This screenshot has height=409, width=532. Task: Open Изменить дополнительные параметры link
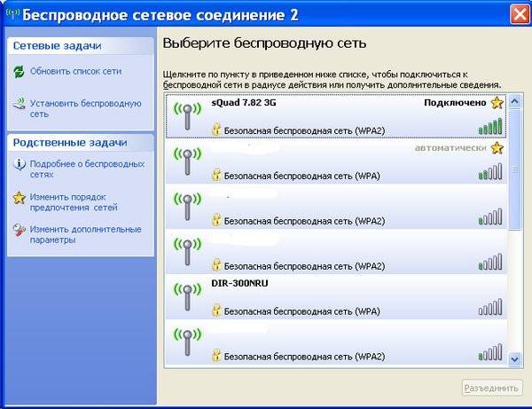[85, 234]
